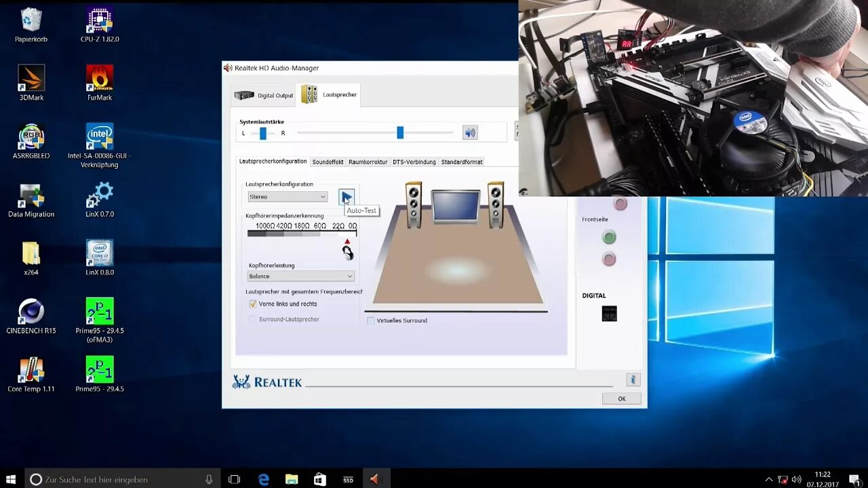Screen dimensions: 868x488
Task: Switch to the Lautsprecher device tab
Action: [330, 95]
